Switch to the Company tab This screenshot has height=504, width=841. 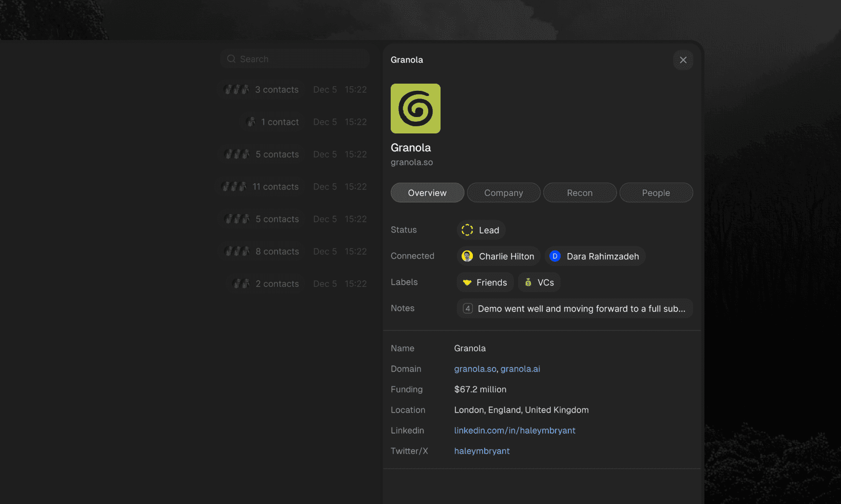(x=504, y=192)
